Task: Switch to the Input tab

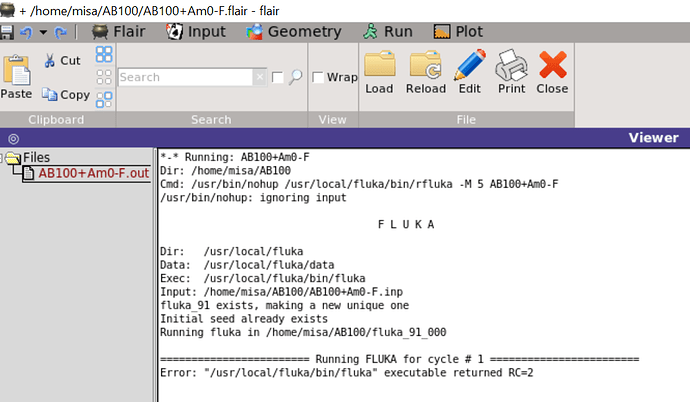Action: [195, 32]
